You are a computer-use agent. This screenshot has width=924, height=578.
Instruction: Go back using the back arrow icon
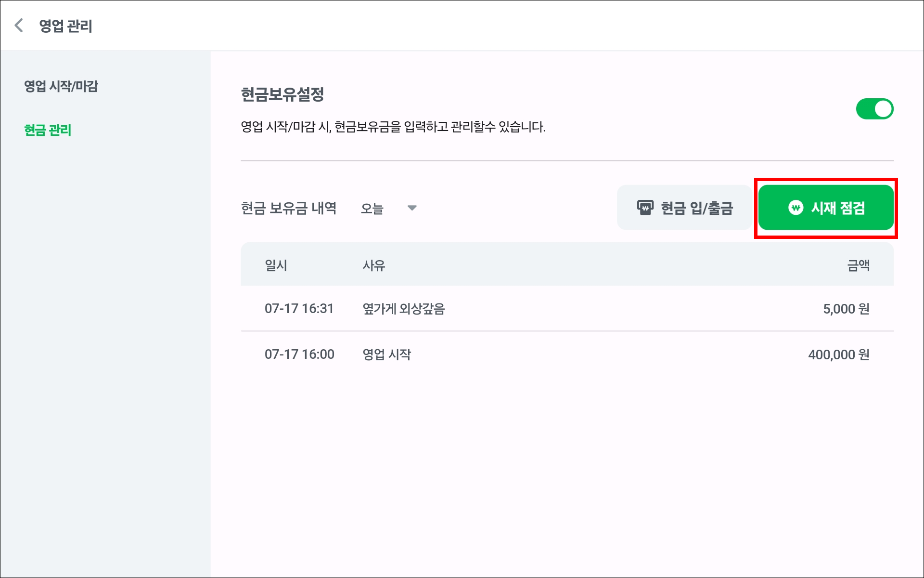point(19,26)
